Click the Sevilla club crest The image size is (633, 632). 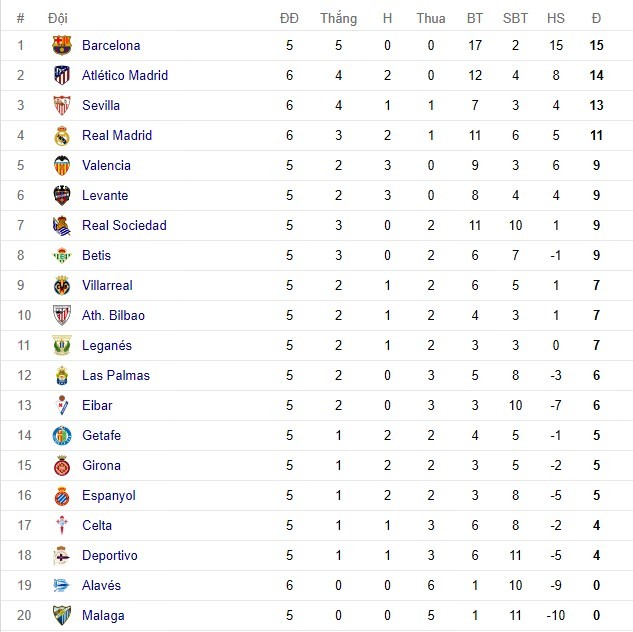point(62,105)
